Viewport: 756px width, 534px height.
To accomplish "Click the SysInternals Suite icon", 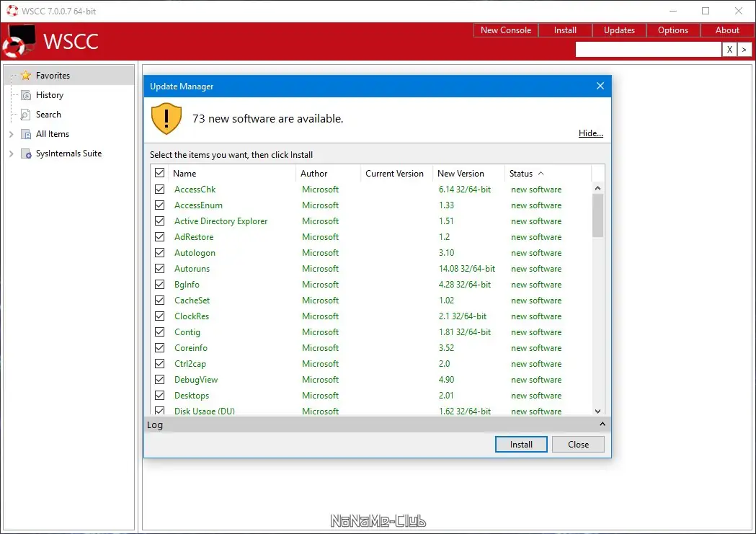I will [x=26, y=153].
